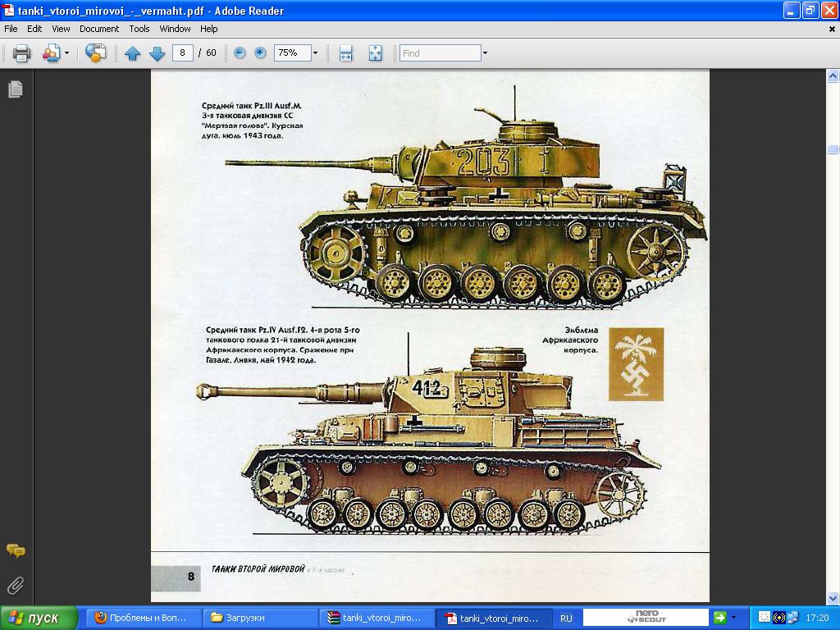Fit one full page to window

pyautogui.click(x=375, y=53)
